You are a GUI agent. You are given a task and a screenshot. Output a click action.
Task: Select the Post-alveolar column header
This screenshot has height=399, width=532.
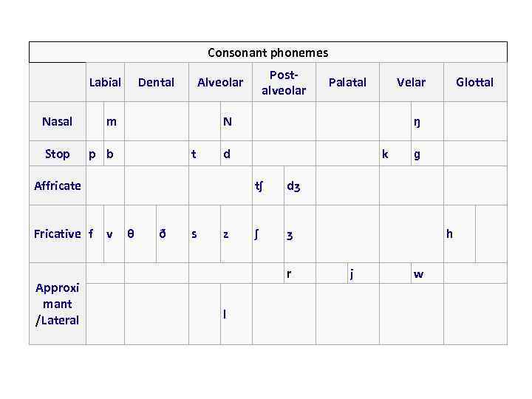pyautogui.click(x=283, y=82)
